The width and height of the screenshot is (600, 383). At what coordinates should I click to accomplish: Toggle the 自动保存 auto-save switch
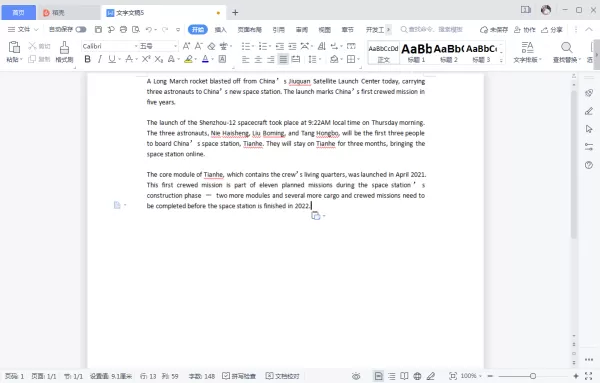[x=81, y=29]
